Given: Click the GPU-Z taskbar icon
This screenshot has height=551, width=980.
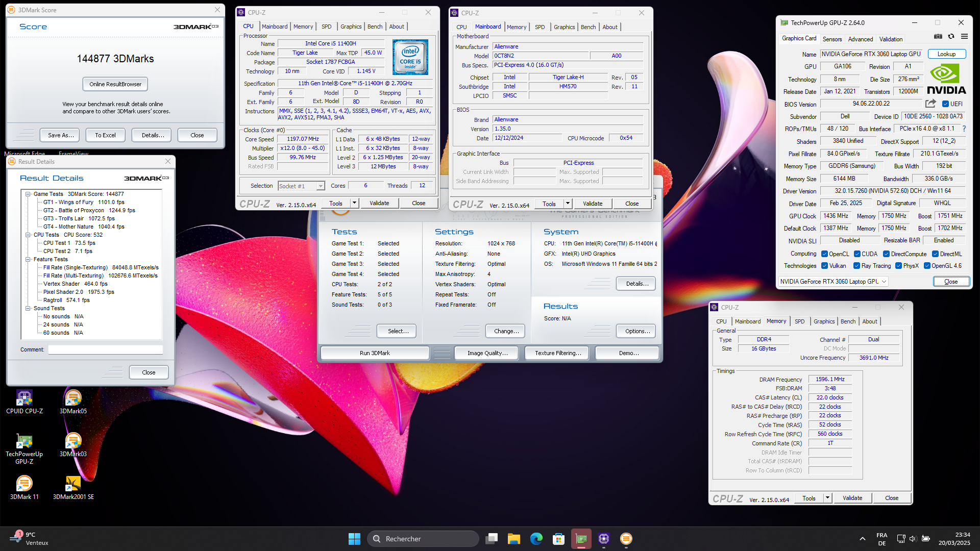Looking at the screenshot, I should pyautogui.click(x=581, y=539).
